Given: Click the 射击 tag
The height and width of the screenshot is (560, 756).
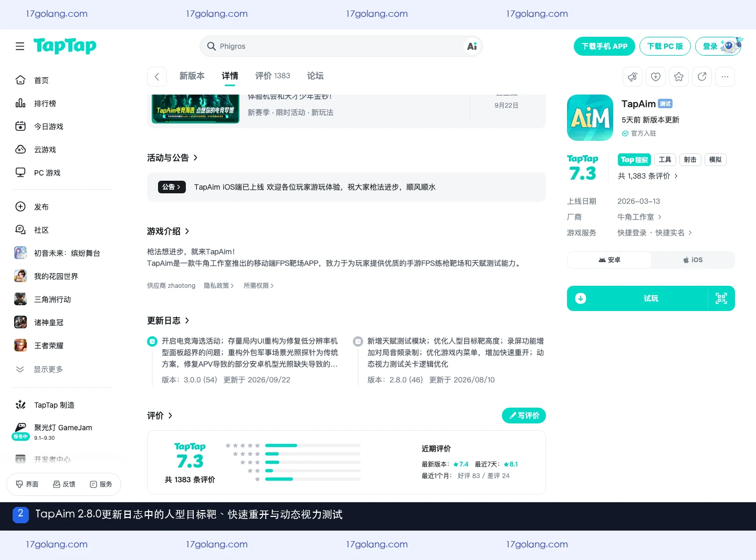Looking at the screenshot, I should click(x=690, y=160).
